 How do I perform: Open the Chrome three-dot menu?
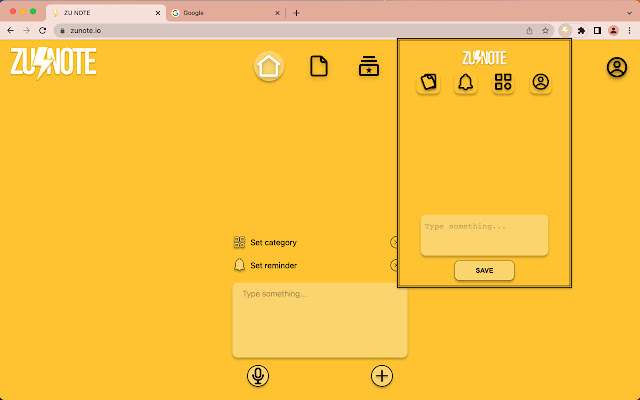tap(629, 31)
